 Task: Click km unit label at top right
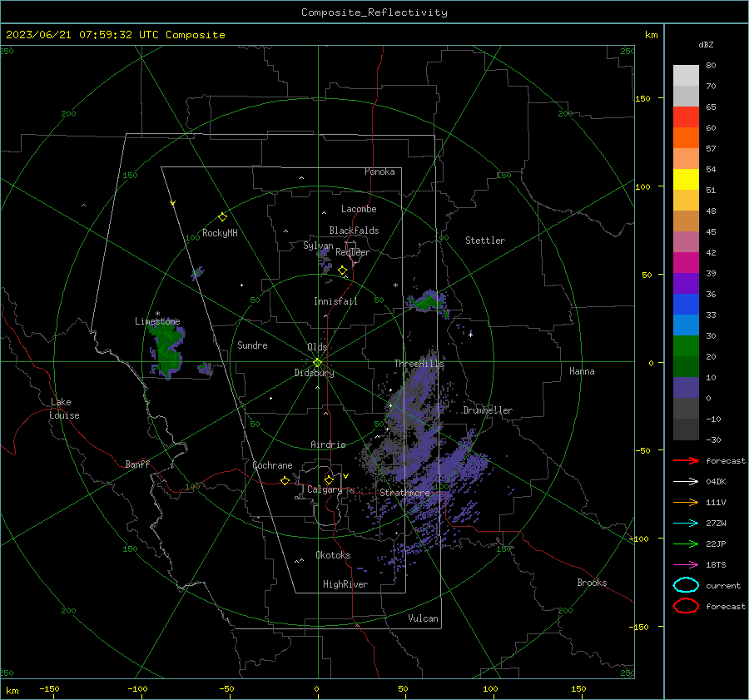tap(651, 35)
